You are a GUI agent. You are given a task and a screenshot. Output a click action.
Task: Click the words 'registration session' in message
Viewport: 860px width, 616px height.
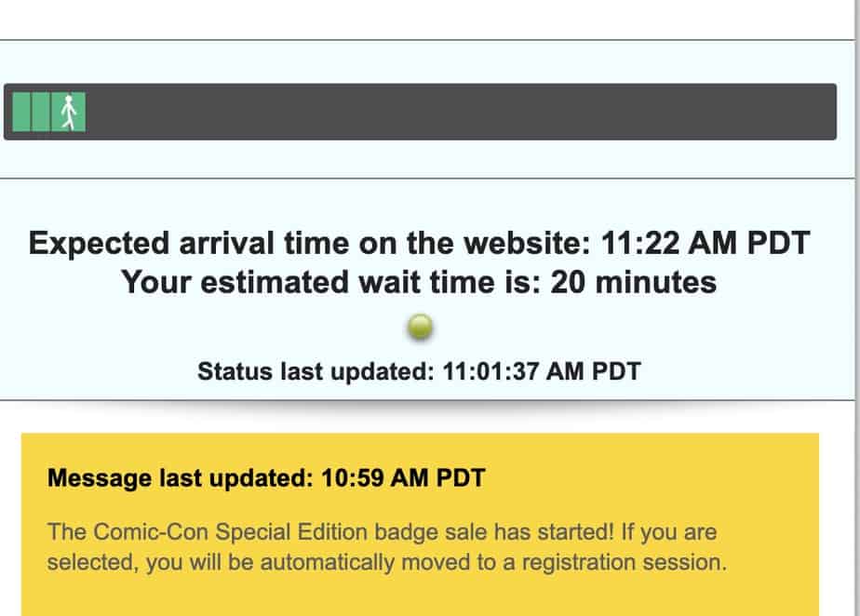(x=624, y=562)
